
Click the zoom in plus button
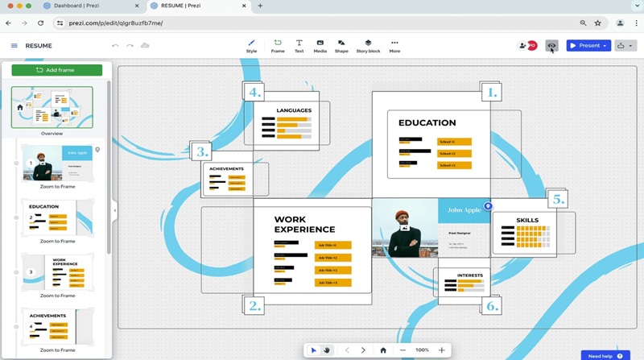tap(441, 350)
